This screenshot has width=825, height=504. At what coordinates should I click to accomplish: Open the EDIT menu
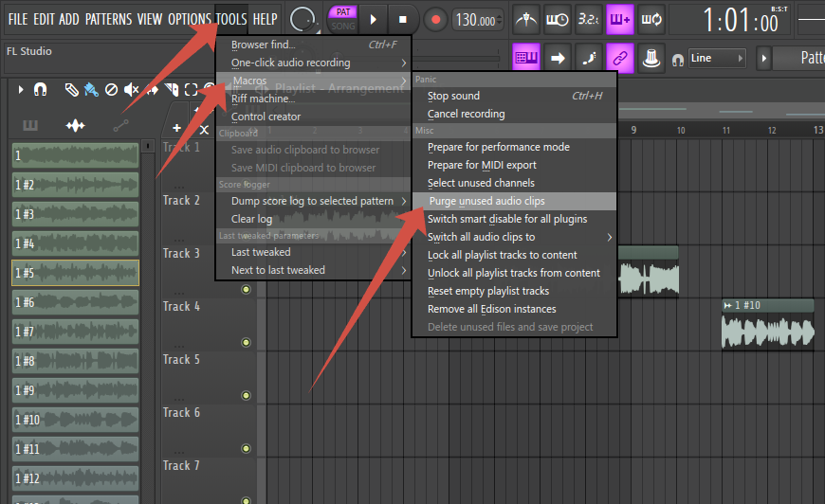(44, 20)
